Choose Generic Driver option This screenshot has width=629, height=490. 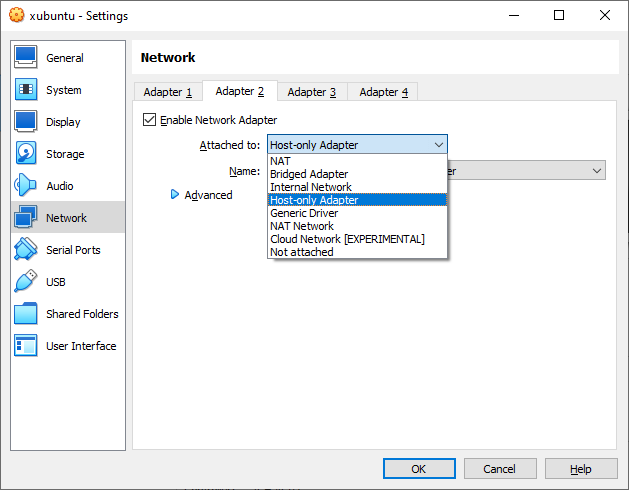[x=357, y=213]
